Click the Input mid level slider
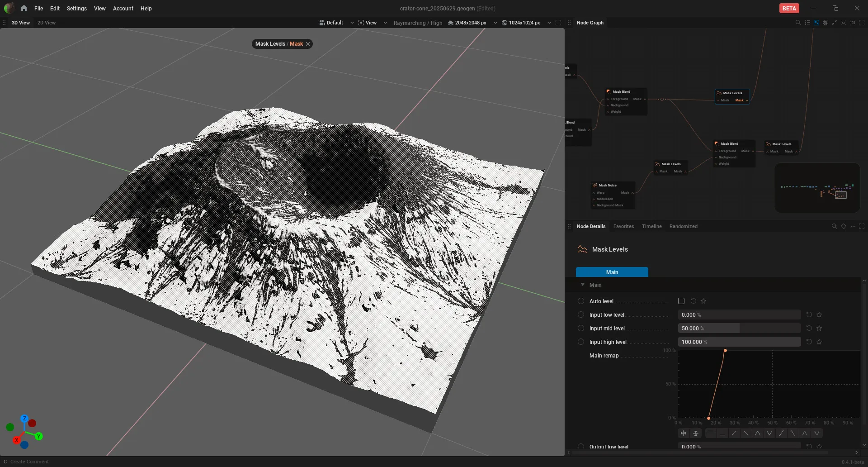Screen dimensions: 868x467 tap(739, 328)
